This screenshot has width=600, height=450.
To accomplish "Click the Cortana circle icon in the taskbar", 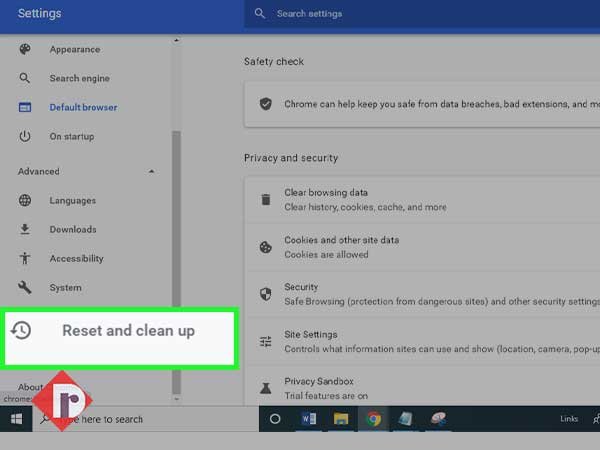I will coord(275,419).
